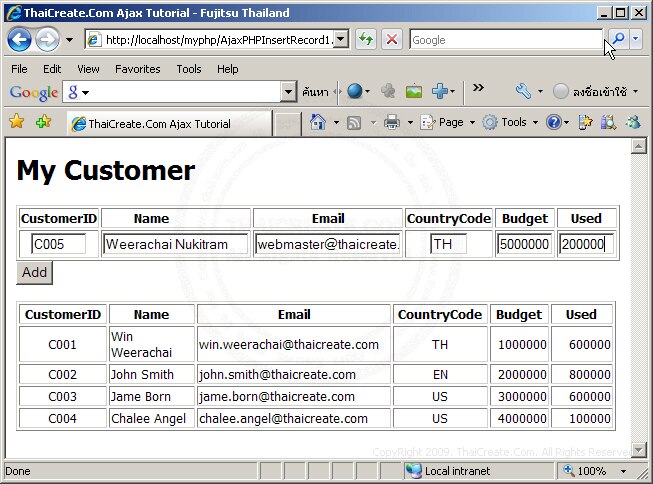
Task: Click the CountryCode input with TH
Action: point(449,244)
